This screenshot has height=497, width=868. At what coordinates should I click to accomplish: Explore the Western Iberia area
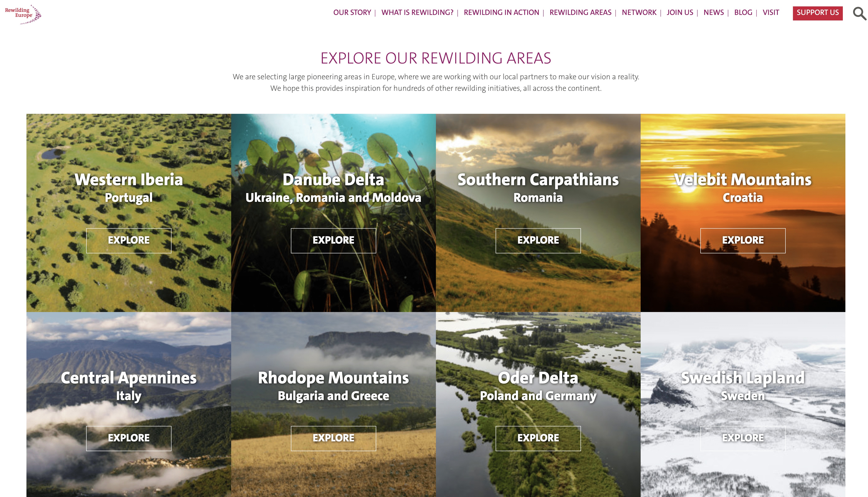tap(129, 240)
